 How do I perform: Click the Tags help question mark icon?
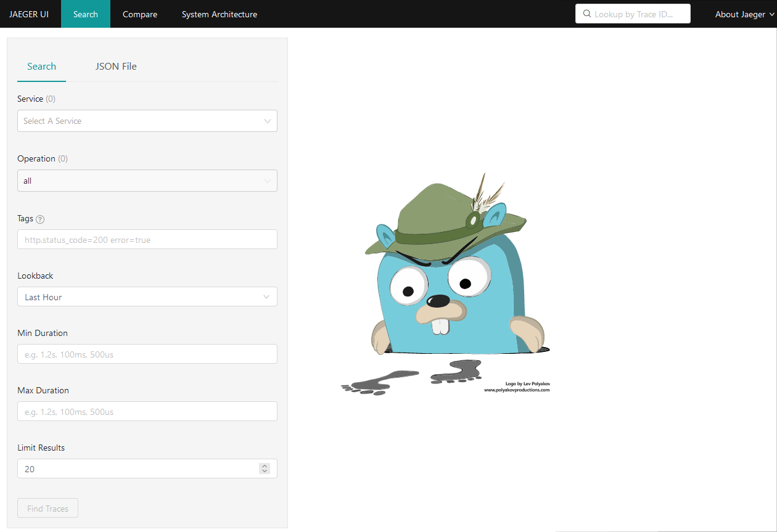40,219
